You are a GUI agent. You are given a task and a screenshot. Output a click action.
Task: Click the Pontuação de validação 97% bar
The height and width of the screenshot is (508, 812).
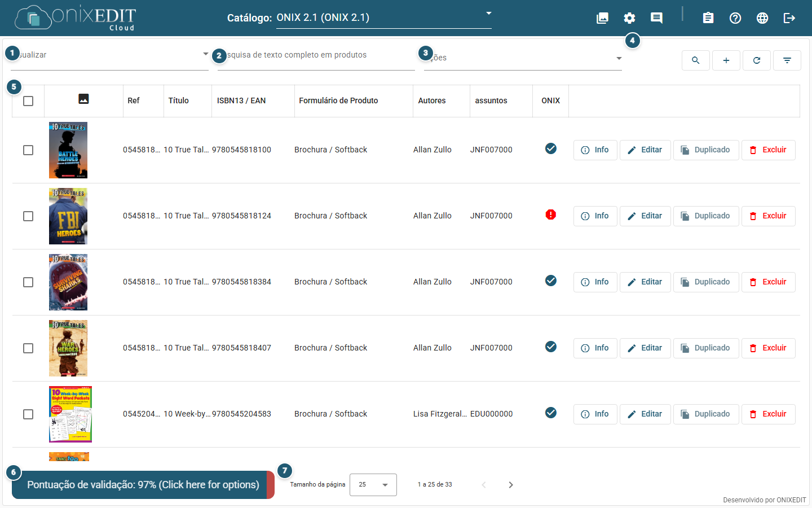tap(143, 485)
